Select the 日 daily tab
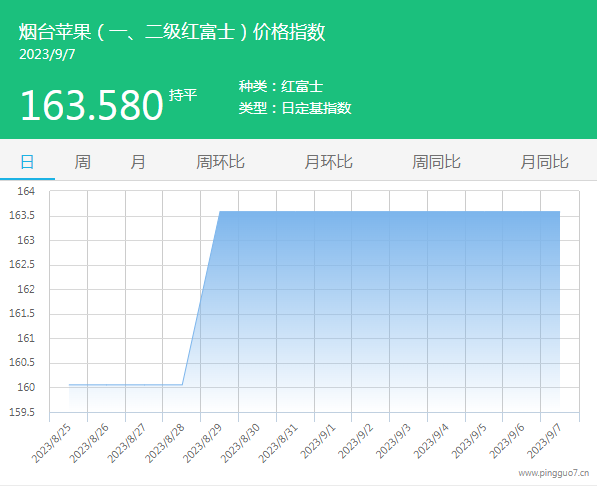The height and width of the screenshot is (486, 597). [27, 162]
